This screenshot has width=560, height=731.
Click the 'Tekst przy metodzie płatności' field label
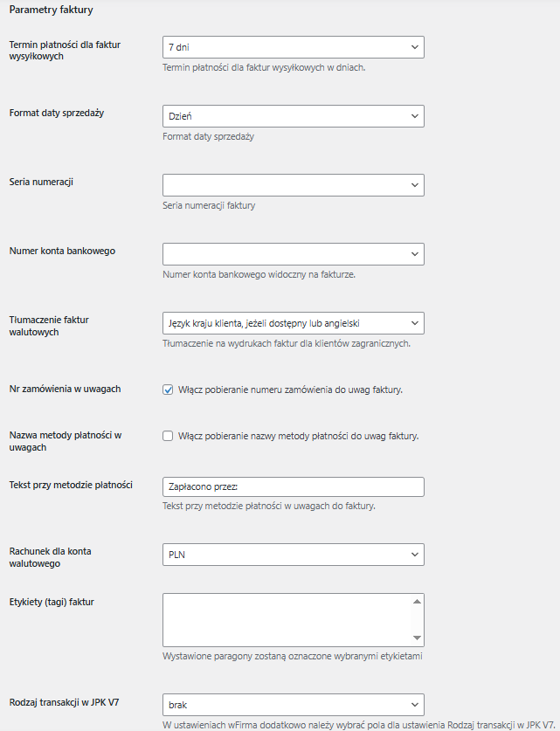tap(71, 484)
